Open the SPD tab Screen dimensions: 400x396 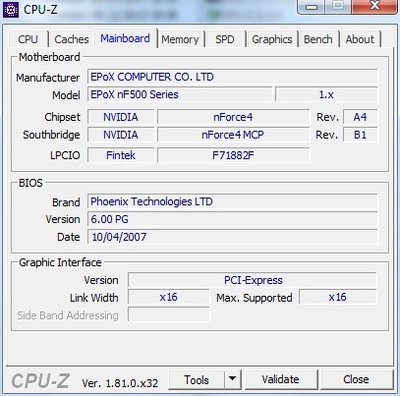click(225, 39)
